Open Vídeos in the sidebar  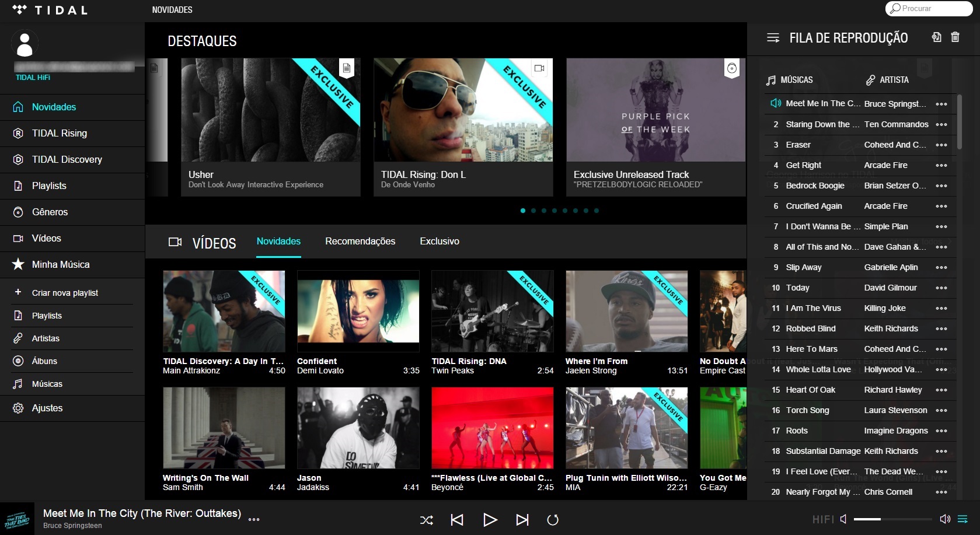pos(72,239)
